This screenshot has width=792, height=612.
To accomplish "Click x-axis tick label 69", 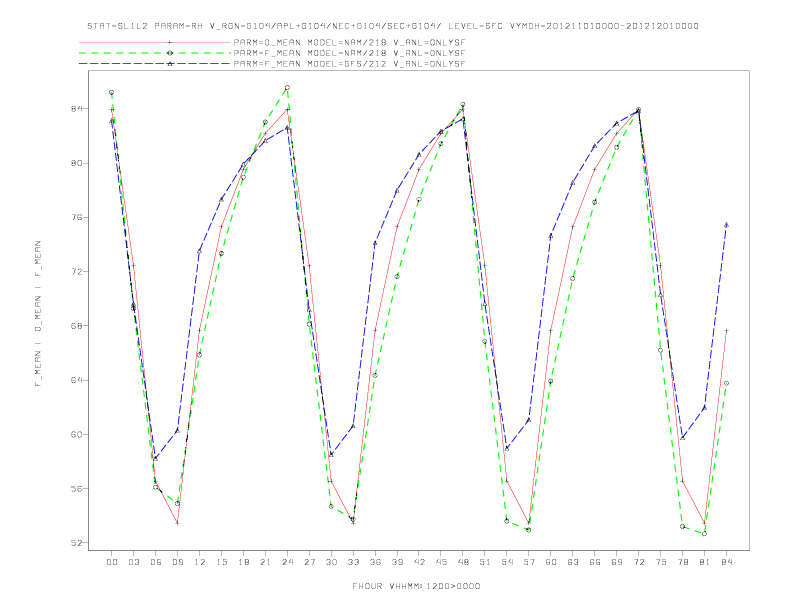I will [617, 562].
